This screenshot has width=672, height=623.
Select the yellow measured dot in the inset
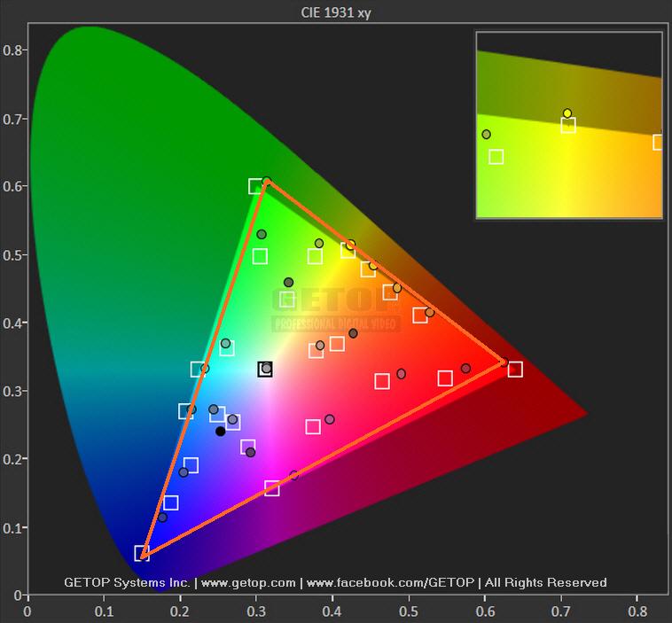click(567, 113)
